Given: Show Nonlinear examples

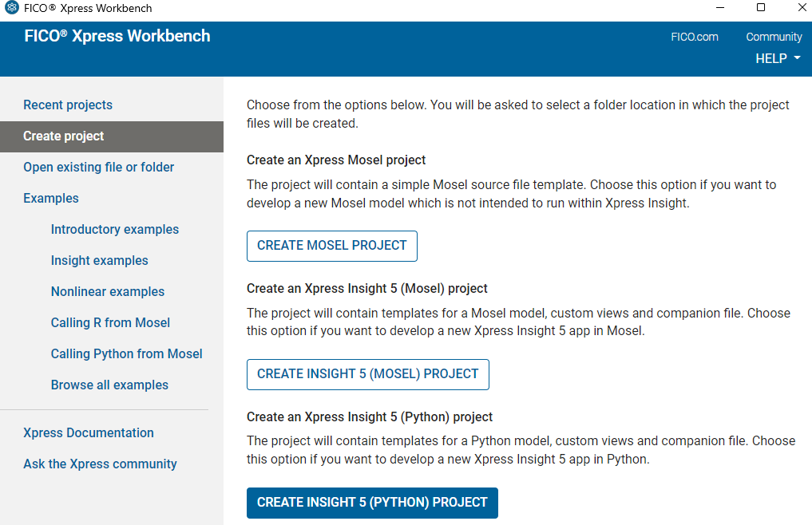Looking at the screenshot, I should coord(108,291).
